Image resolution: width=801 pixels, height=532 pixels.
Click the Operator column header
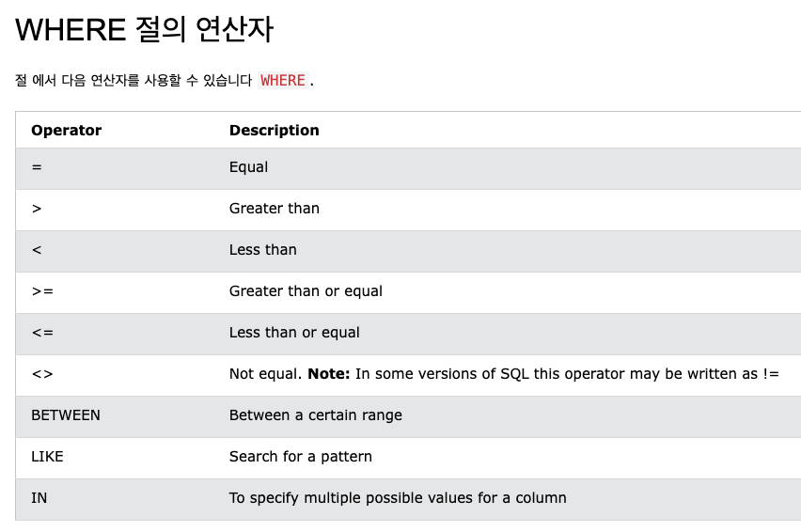67,131
